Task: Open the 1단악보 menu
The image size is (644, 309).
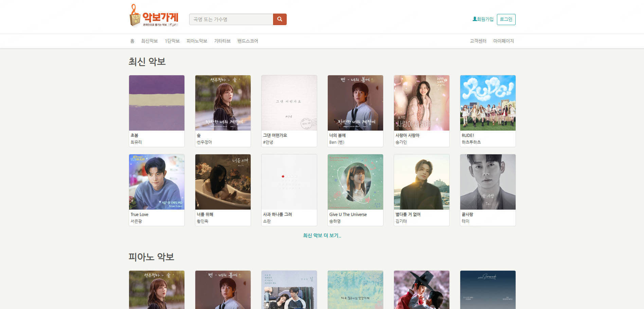Action: tap(172, 41)
